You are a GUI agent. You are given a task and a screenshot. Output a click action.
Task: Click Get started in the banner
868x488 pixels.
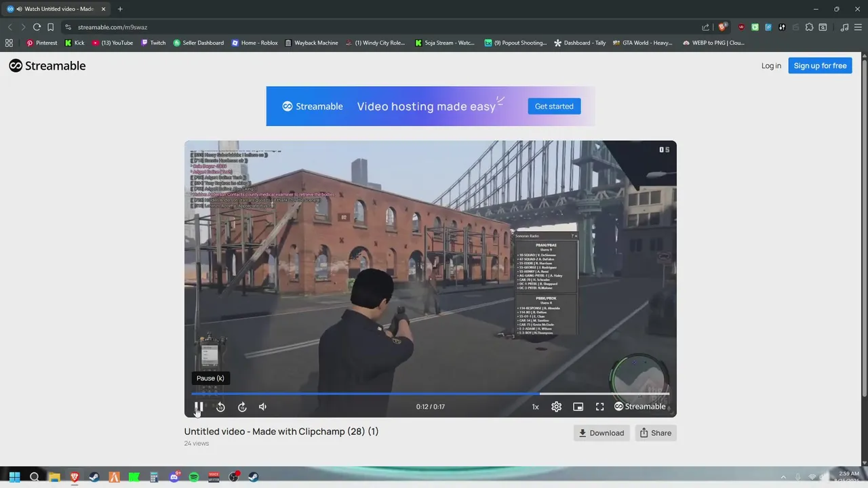554,106
